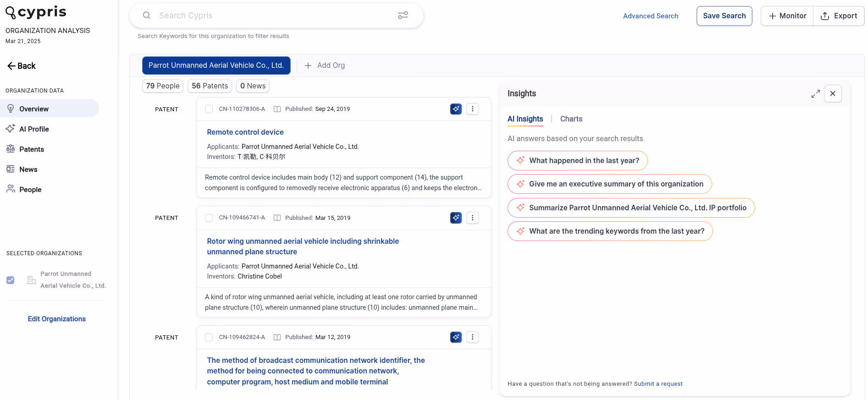Click AI sparkle button on CN-109462824-A patent
Viewport: 868px width, 400px height.
456,337
